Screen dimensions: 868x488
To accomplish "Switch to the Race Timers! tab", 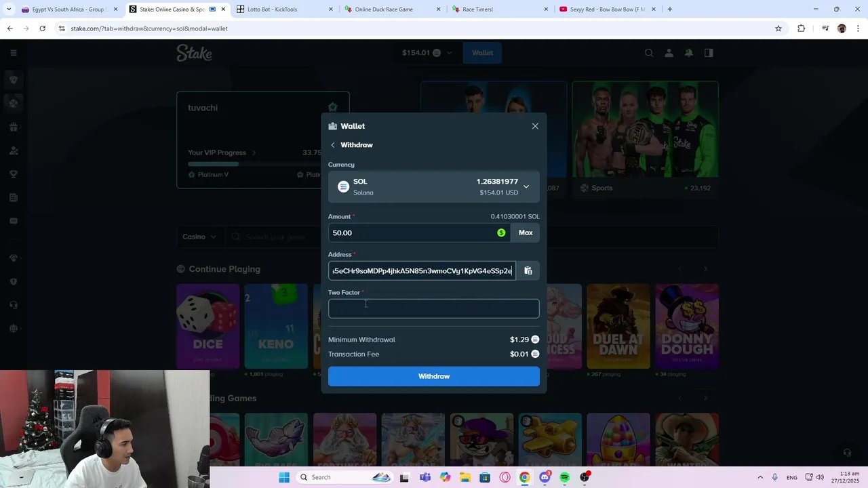I will point(499,9).
